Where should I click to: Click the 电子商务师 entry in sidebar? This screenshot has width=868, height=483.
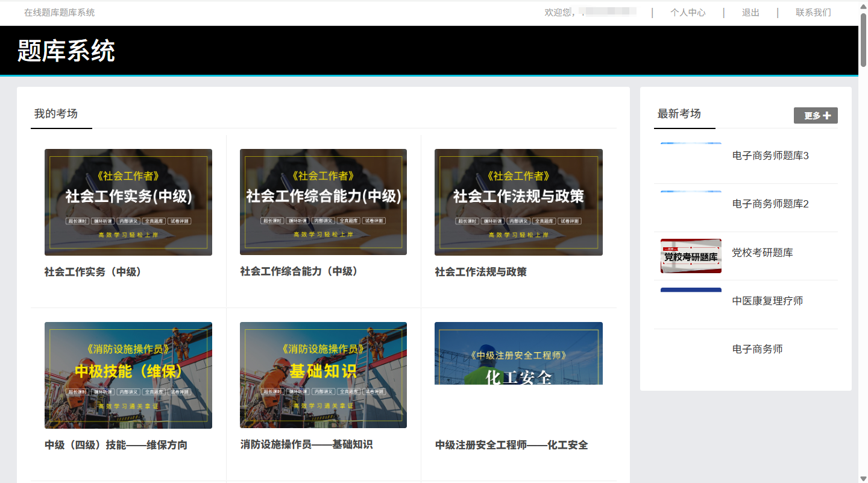pos(757,349)
